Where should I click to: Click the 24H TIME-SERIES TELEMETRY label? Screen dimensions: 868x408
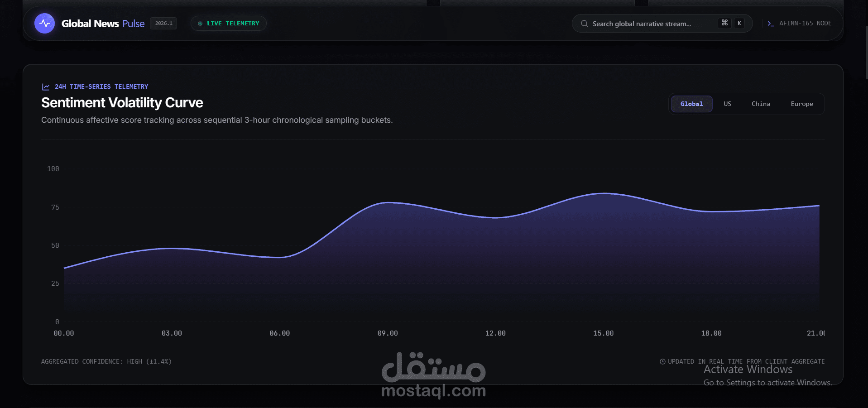click(x=101, y=86)
